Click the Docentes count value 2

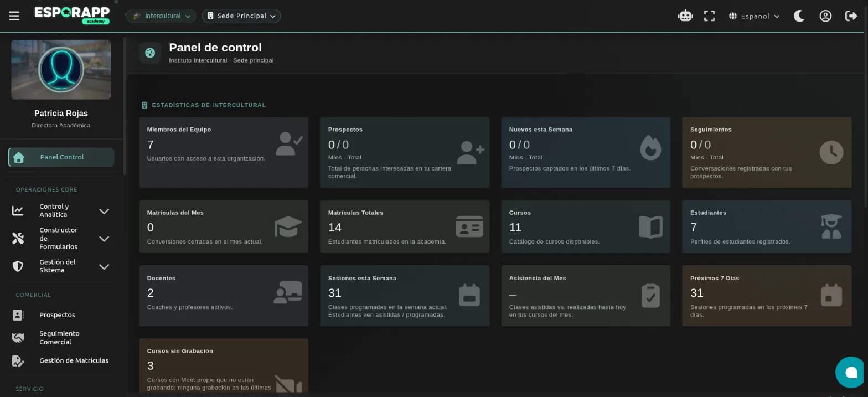(151, 293)
